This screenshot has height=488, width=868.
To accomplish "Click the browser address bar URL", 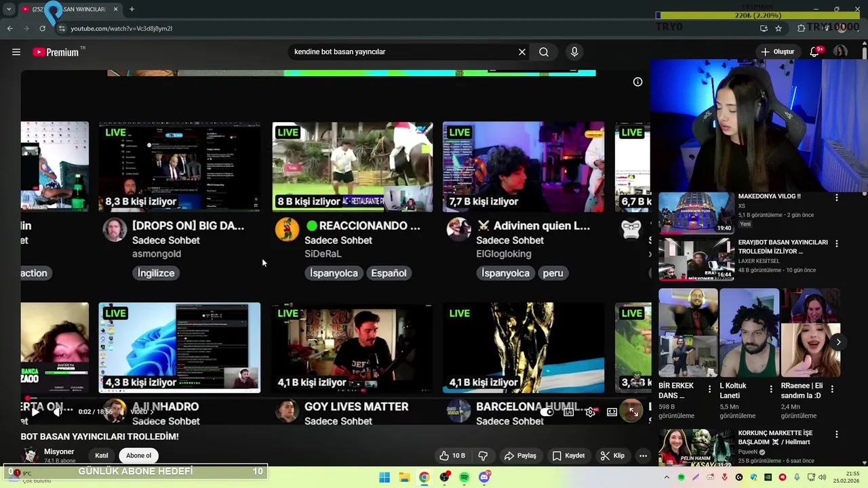I will point(121,28).
